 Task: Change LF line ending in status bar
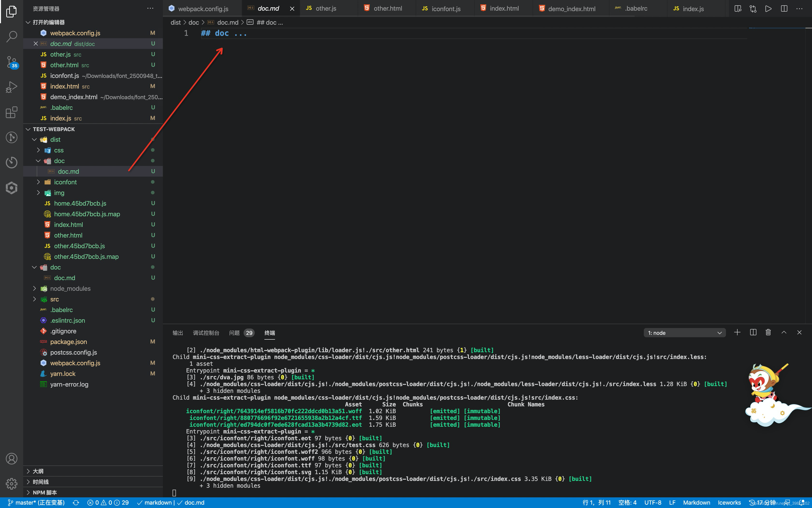point(672,503)
